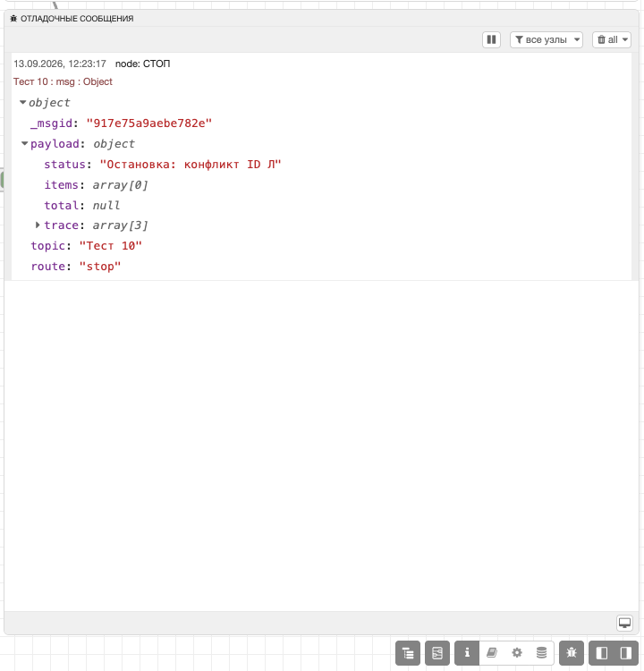Open the tree-structure explorer sidebar icon
This screenshot has width=644, height=671.
tap(408, 653)
